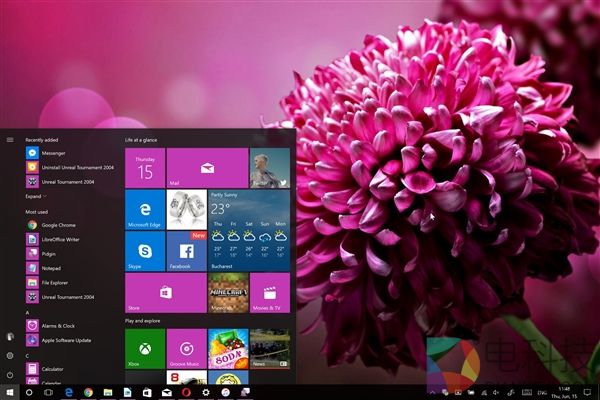Click the volume icon in system tray

coord(496,392)
